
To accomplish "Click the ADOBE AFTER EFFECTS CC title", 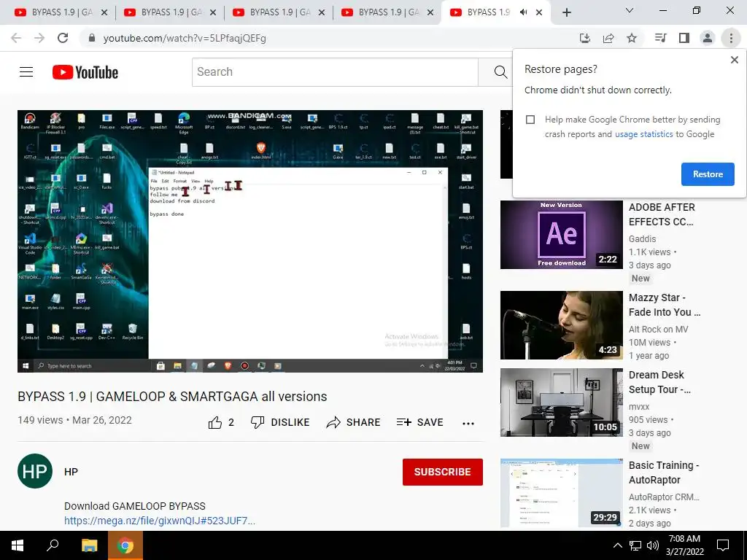I will (662, 215).
